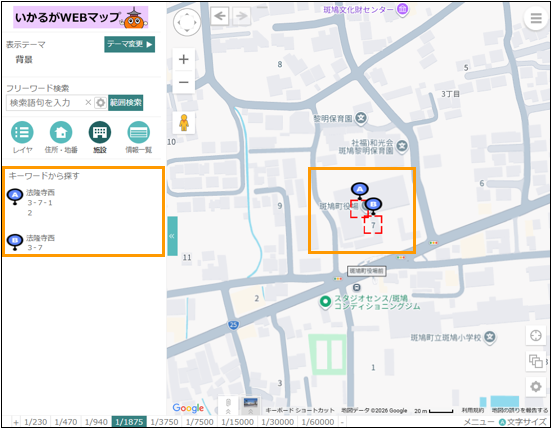Click the 斑鳩黎明保育園 map place icon
The image size is (551, 429).
point(402,145)
